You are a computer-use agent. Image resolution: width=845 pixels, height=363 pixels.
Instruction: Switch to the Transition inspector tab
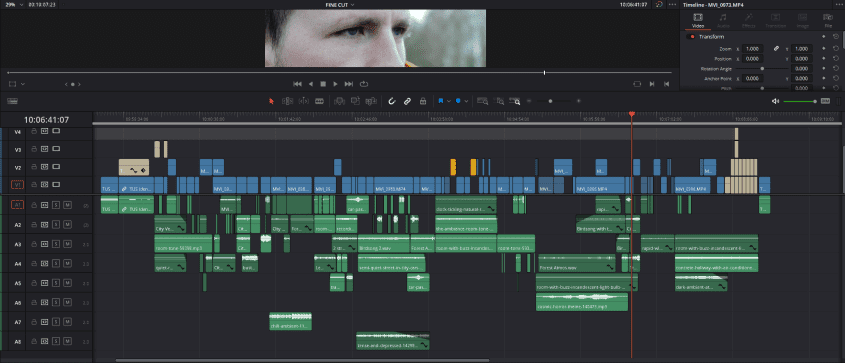click(x=775, y=20)
